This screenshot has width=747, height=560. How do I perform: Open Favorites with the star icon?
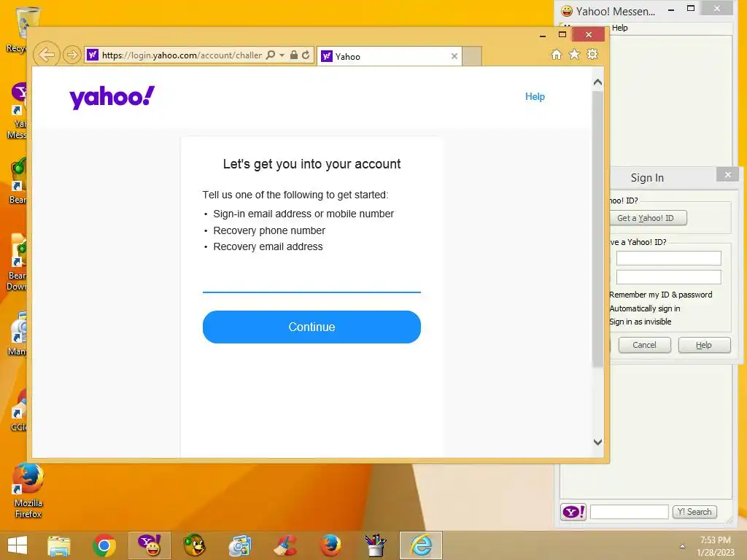coord(575,54)
